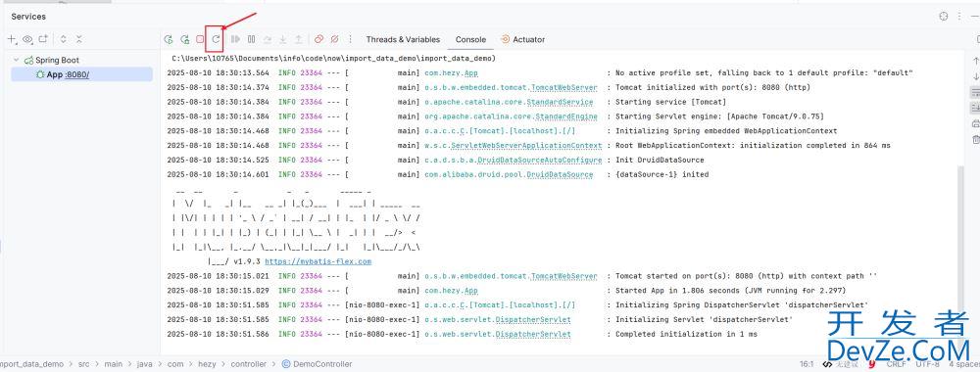Click the Services panel crosshair icon

pos(944,17)
